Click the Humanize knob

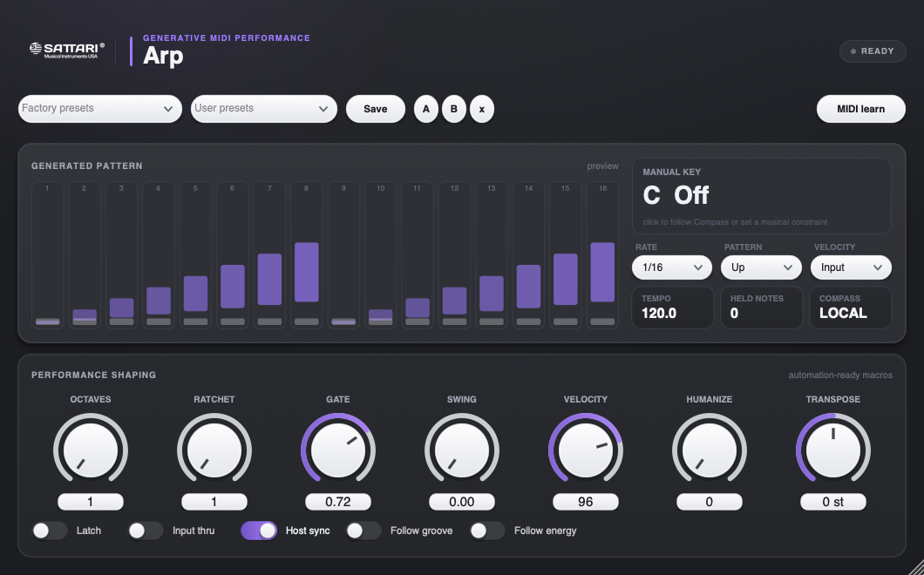pos(710,450)
